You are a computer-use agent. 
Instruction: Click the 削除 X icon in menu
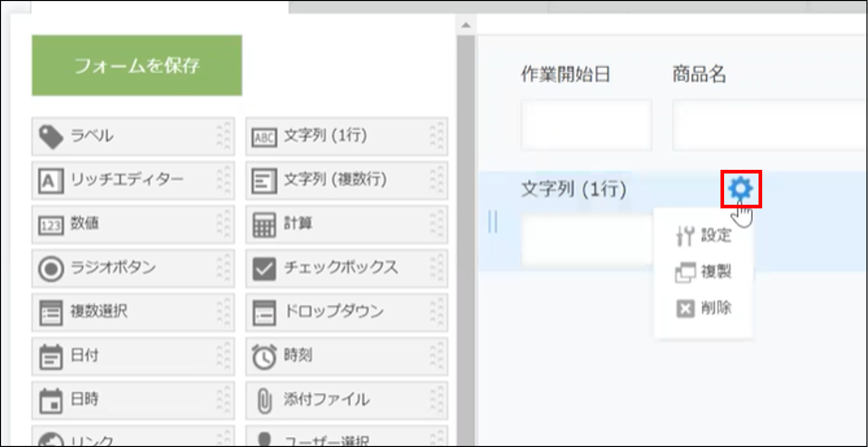(x=685, y=309)
